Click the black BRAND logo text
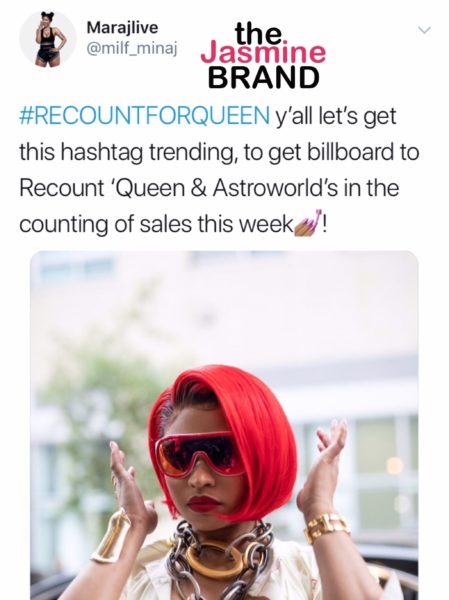 click(263, 78)
